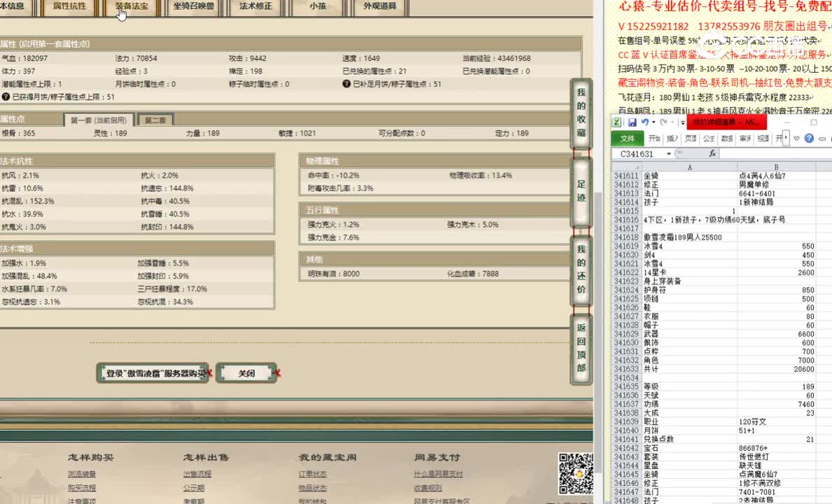This screenshot has height=504, width=832.
Task: Click into the Excel formula bar
Action: point(776,153)
